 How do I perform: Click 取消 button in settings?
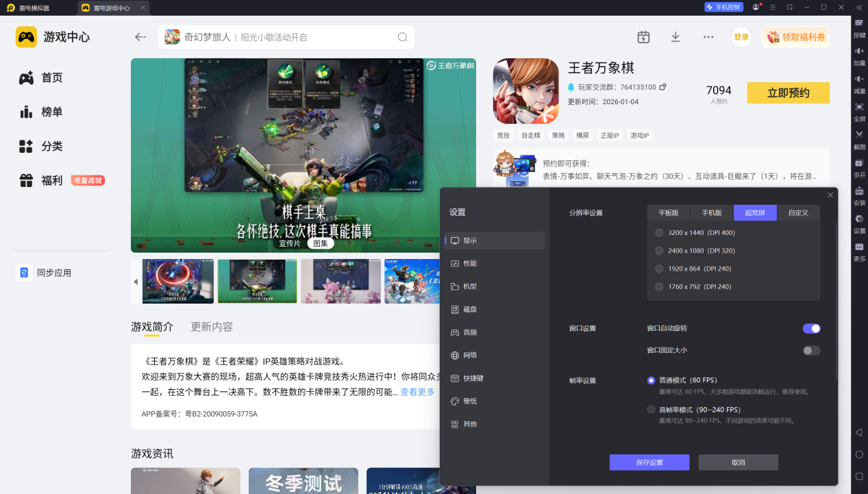pos(739,462)
